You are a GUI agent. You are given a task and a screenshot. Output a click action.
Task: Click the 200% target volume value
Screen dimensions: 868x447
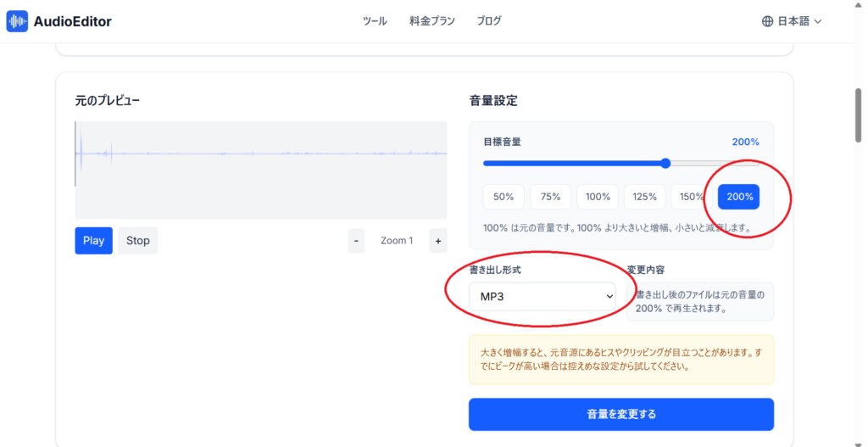(746, 142)
